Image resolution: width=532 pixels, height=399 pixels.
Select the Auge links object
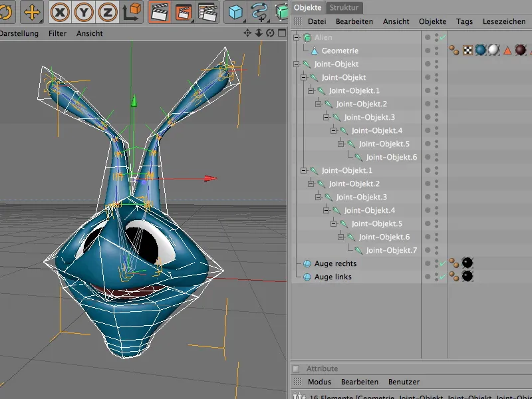point(333,277)
